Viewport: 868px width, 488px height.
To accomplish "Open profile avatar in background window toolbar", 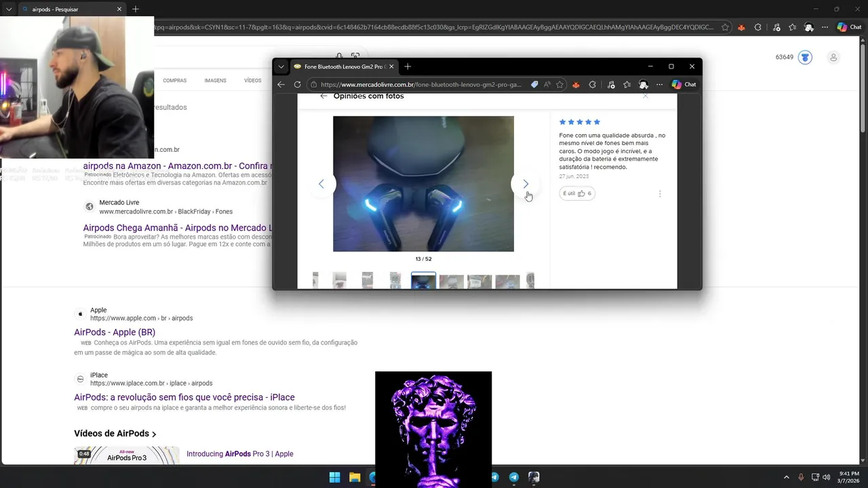I will pos(809,28).
